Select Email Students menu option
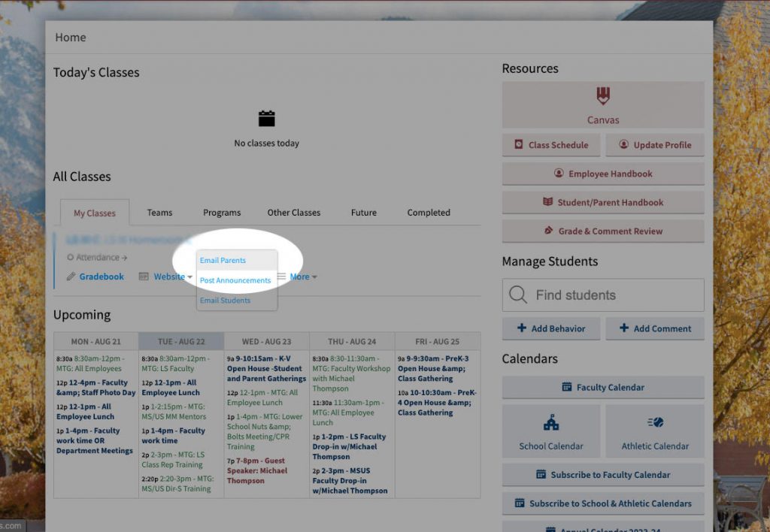 225,301
